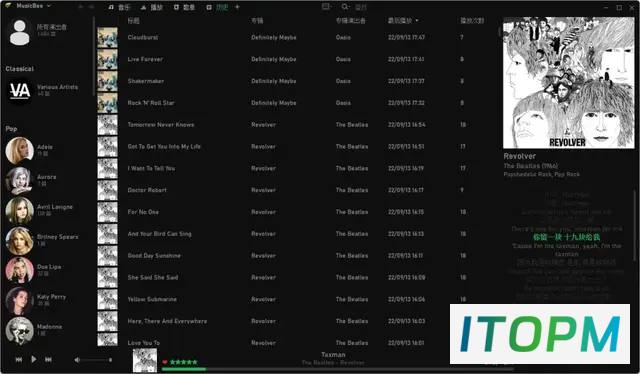This screenshot has width=640, height=374.
Task: Click Definitely Maybe album in Live Forever row
Action: (273, 59)
